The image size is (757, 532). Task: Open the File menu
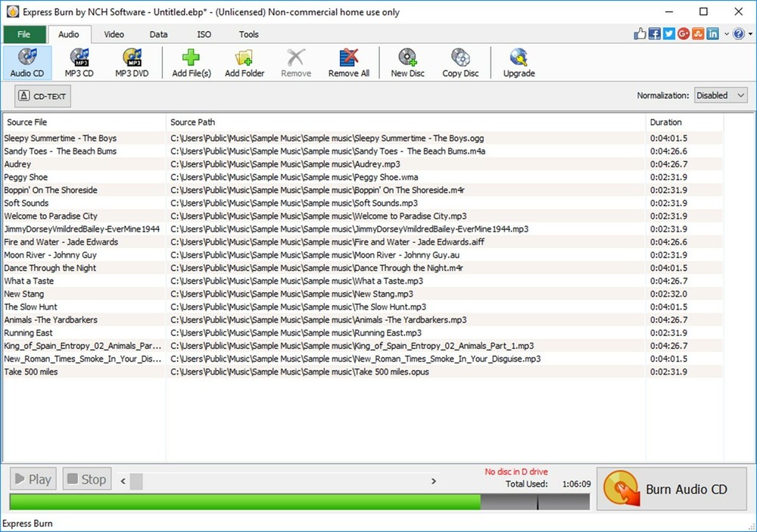point(23,34)
